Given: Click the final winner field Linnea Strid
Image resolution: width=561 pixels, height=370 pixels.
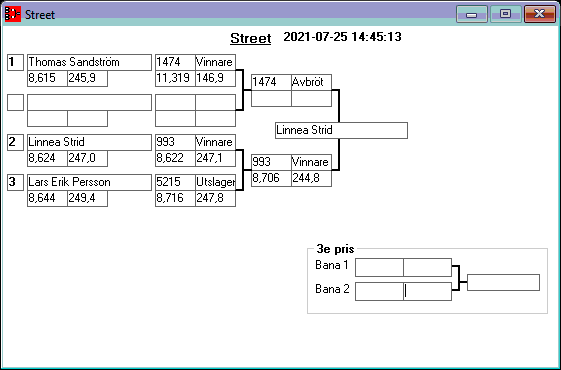Looking at the screenshot, I should click(341, 130).
